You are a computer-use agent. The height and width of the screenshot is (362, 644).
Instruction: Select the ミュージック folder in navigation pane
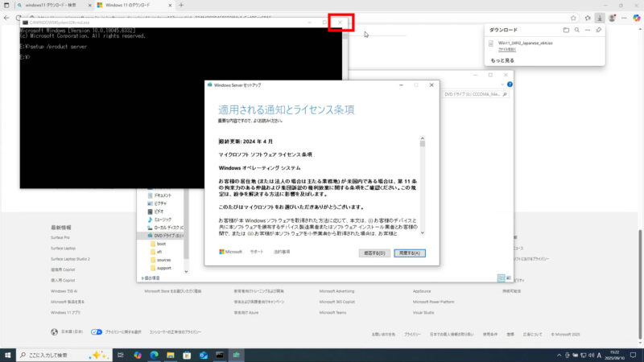coord(163,219)
